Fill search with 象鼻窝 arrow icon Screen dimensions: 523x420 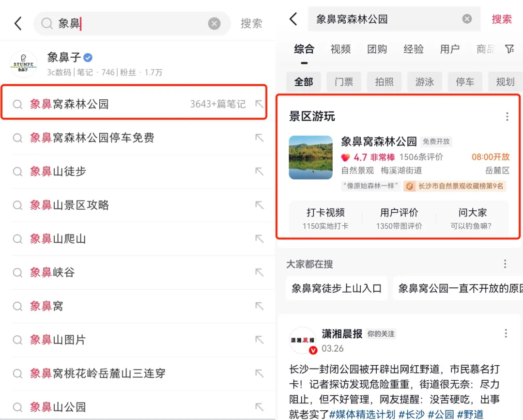259,306
